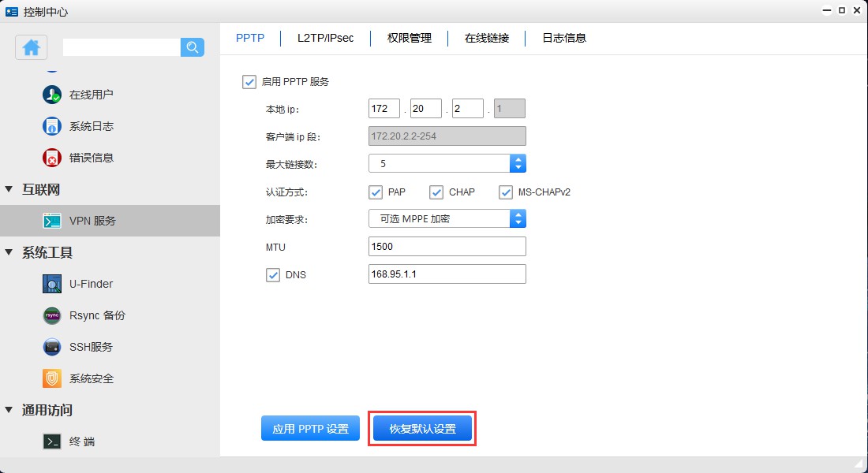The width and height of the screenshot is (868, 473).
Task: Uncheck the CHAP authentication option
Action: pos(437,192)
